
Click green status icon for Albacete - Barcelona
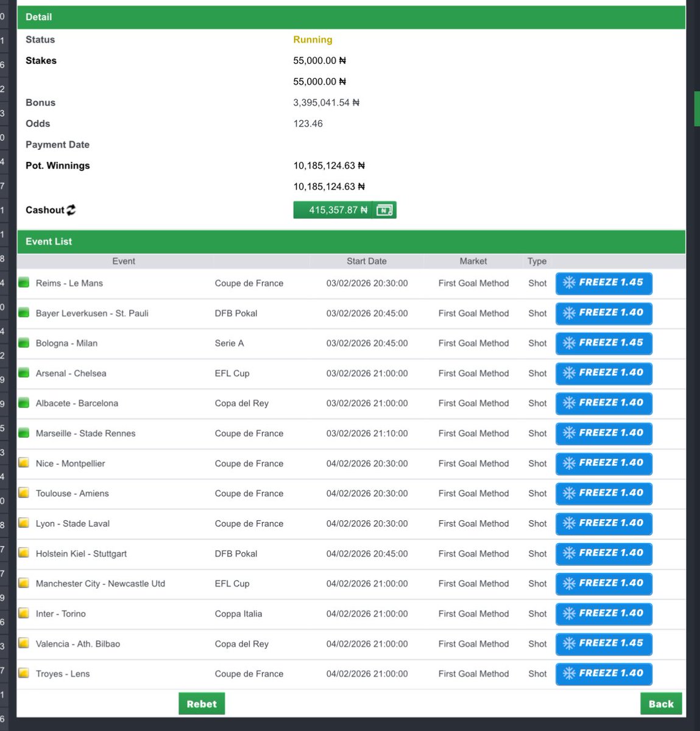click(x=24, y=403)
